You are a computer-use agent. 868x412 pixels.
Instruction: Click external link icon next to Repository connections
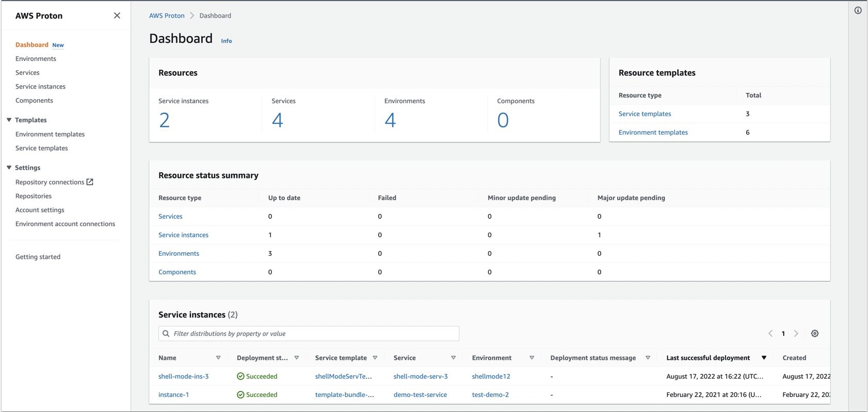[x=90, y=182]
